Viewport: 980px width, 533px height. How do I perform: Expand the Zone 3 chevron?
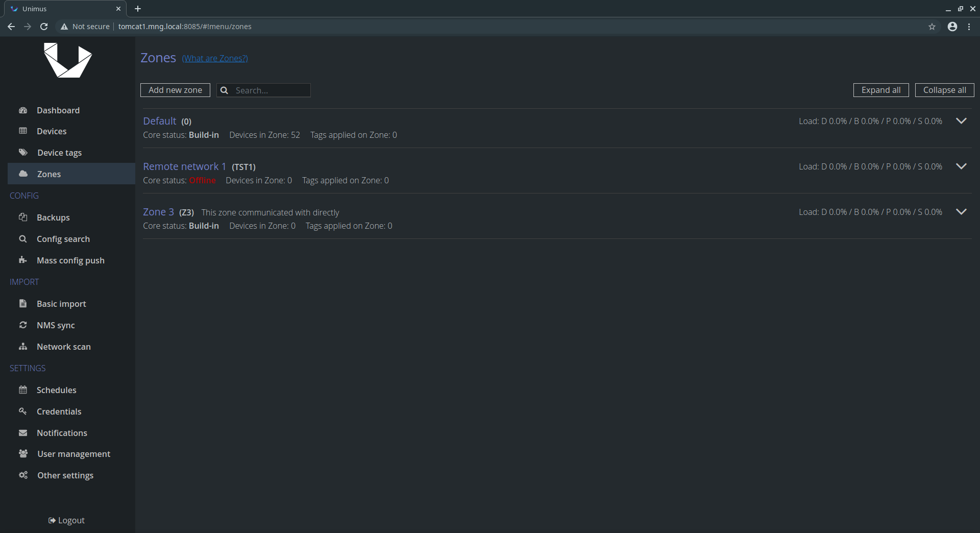(961, 212)
